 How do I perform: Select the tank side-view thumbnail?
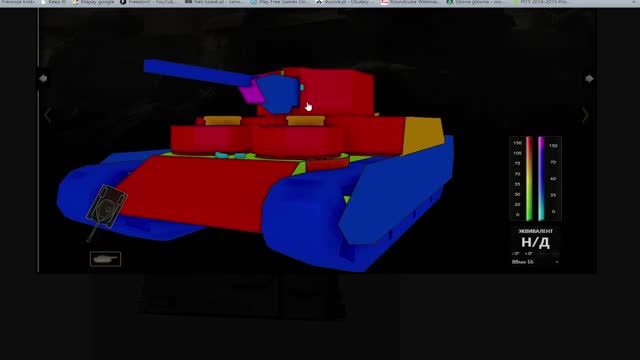[105, 259]
